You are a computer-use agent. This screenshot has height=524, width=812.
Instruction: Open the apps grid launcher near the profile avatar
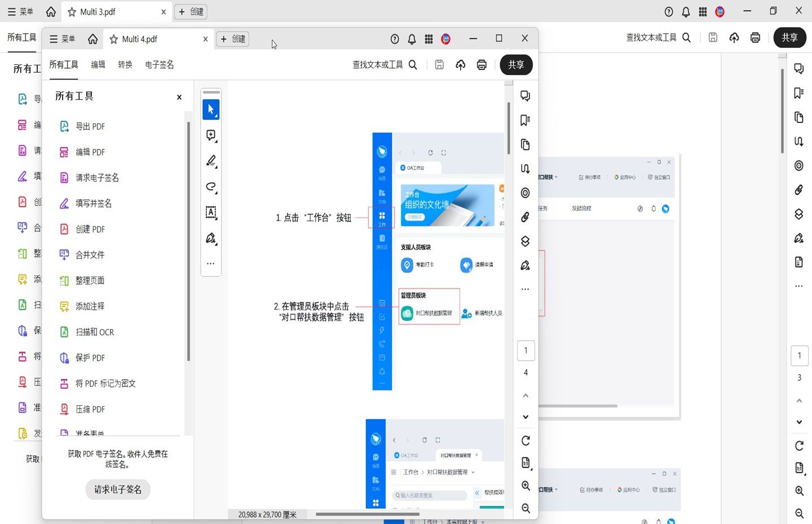pos(429,39)
